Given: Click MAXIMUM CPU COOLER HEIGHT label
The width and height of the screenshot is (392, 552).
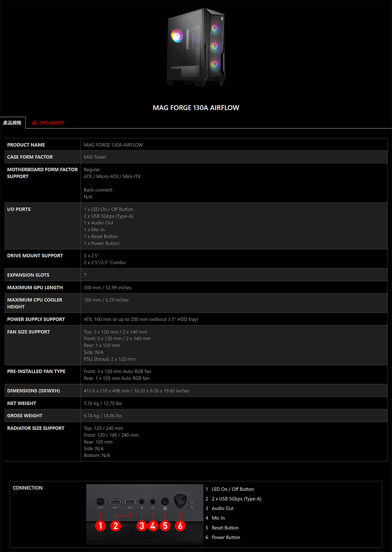Looking at the screenshot, I should (34, 303).
